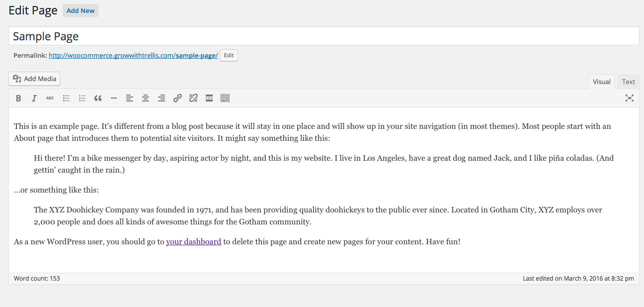Select the Visual editor tab
Image resolution: width=644 pixels, height=307 pixels.
coord(601,81)
